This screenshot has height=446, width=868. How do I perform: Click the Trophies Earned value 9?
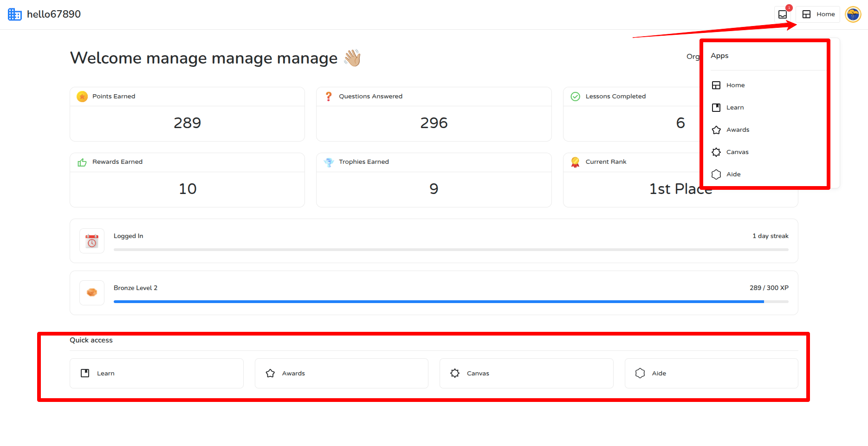click(x=434, y=189)
